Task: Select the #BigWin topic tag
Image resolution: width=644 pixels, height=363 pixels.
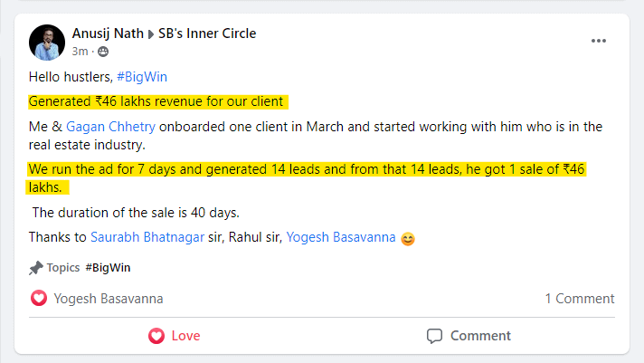Action: 108,268
